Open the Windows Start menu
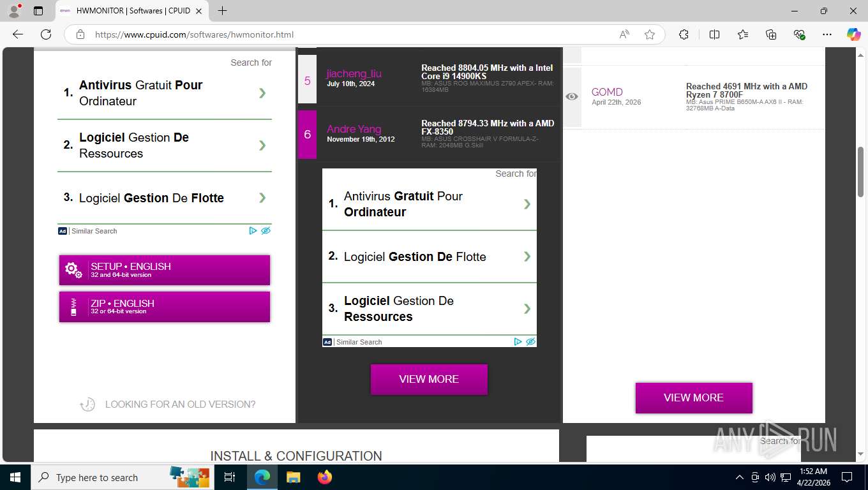Image resolution: width=868 pixels, height=490 pixels. 15,477
